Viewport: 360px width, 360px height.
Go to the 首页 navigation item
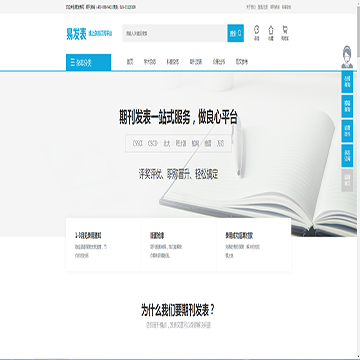tap(130, 62)
